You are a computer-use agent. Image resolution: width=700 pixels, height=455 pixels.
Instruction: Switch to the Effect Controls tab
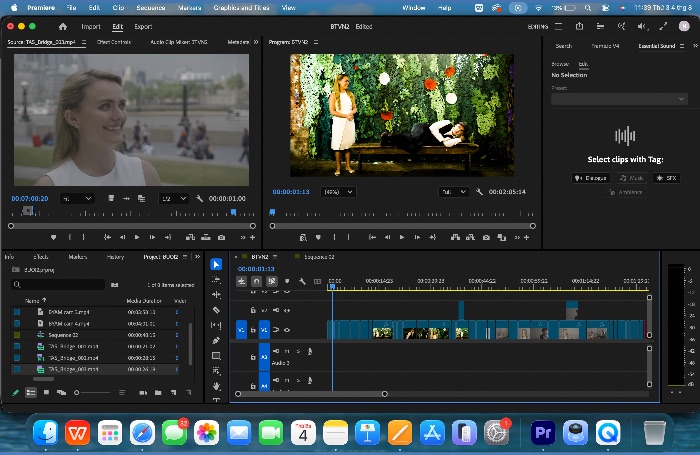pos(114,42)
